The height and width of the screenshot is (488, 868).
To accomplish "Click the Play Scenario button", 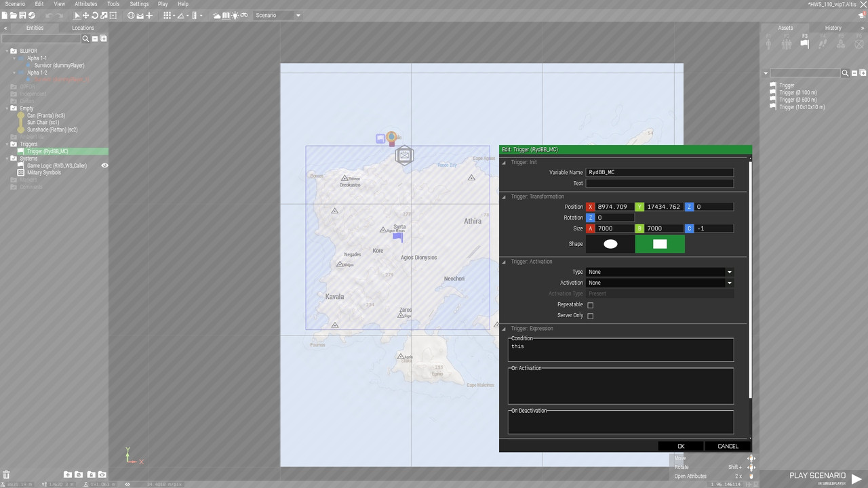I will click(825, 477).
